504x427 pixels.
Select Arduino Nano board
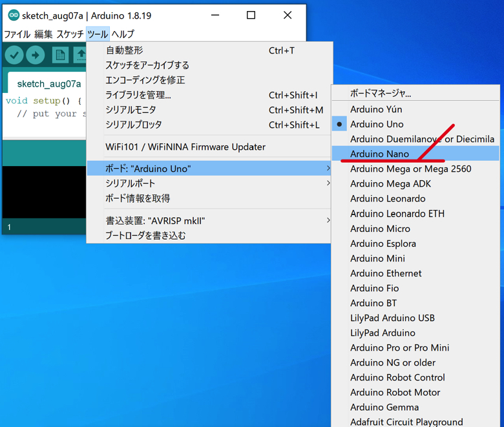415,154
